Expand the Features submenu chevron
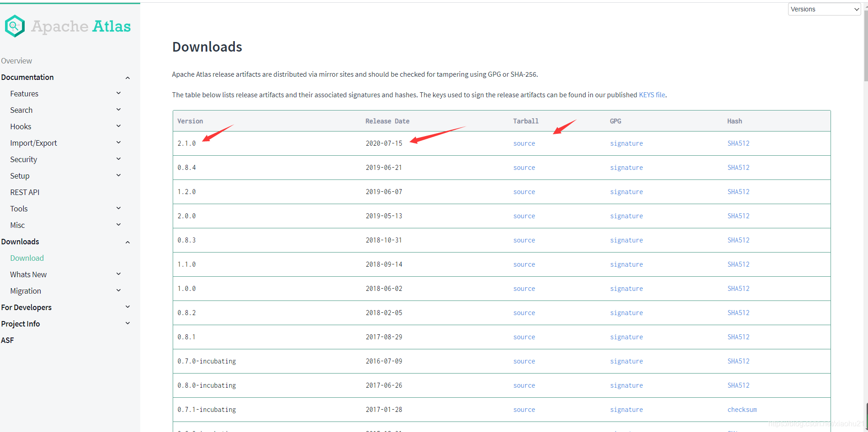The width and height of the screenshot is (868, 432). click(x=118, y=93)
